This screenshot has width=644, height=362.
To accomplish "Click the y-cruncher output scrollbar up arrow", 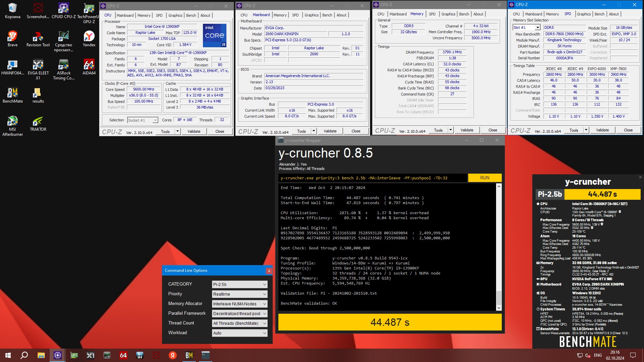I will (499, 186).
